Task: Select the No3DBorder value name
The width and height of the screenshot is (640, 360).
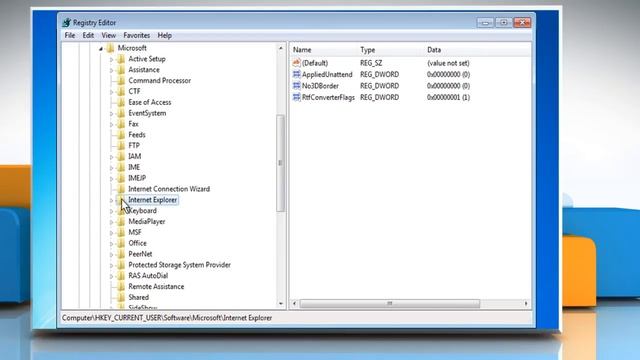Action: coord(320,86)
